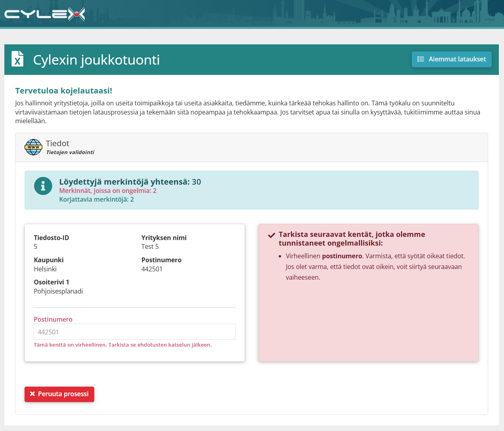This screenshot has width=504, height=431.
Task: Open Aiemmat lataukset button
Action: tap(452, 59)
